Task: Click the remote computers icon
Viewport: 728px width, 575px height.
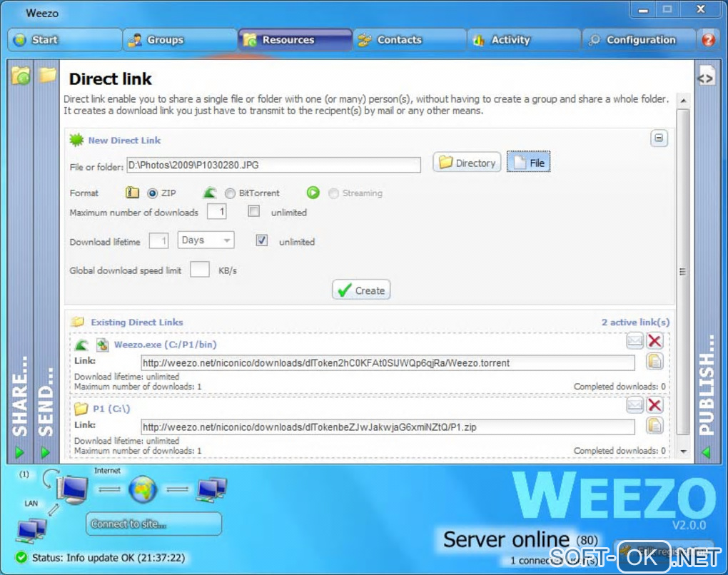Action: (211, 489)
